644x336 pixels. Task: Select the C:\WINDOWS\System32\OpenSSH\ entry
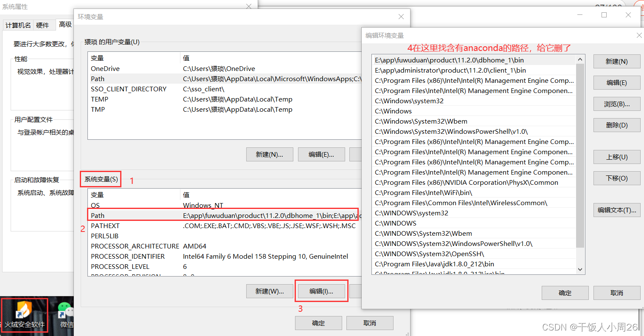point(474,254)
